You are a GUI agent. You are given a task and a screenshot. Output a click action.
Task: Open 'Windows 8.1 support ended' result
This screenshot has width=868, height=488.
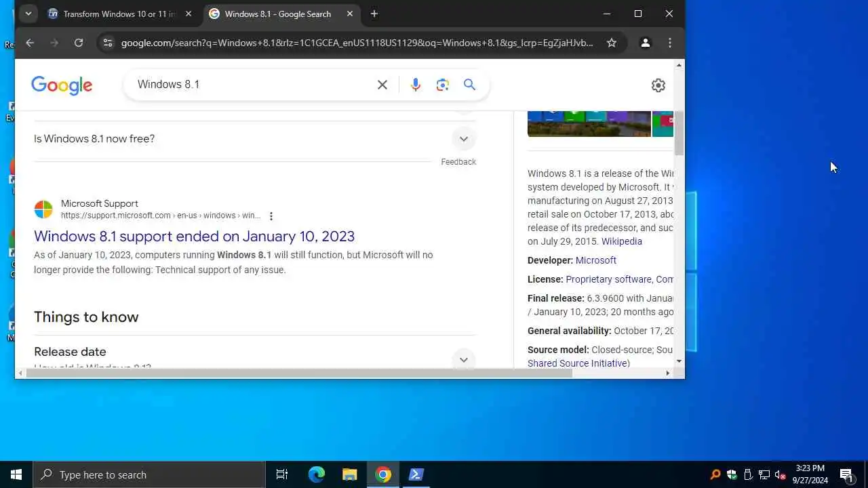[x=194, y=236]
